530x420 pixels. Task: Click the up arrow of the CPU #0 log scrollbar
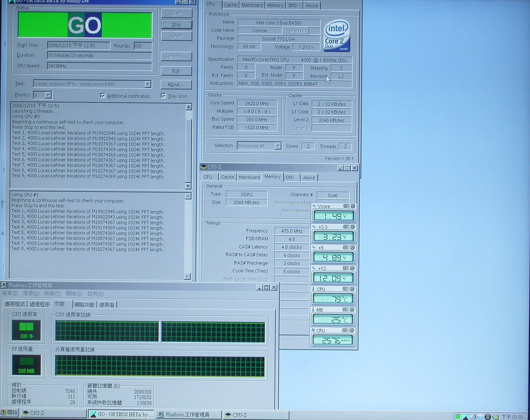coord(188,107)
